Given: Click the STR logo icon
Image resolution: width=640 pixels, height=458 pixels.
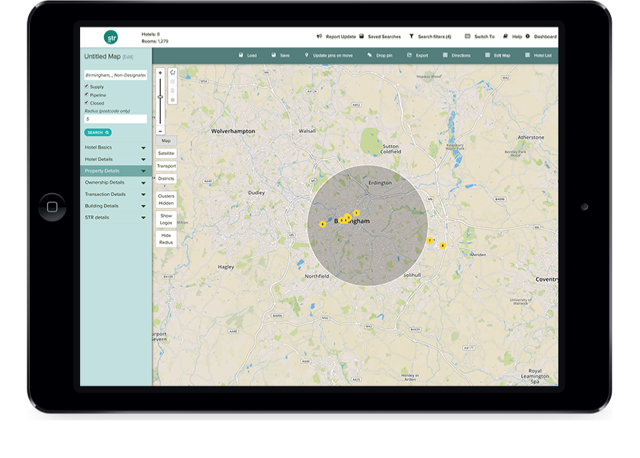Looking at the screenshot, I should click(x=111, y=37).
